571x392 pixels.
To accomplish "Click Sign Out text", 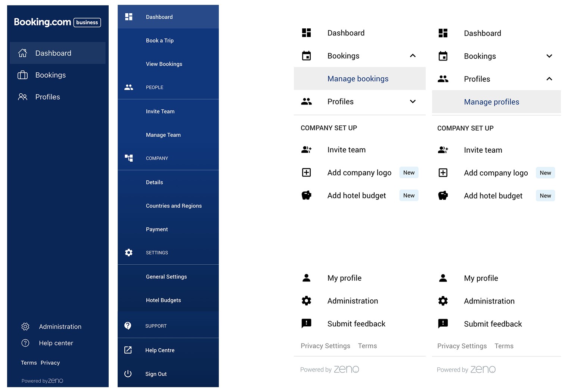I will pos(156,374).
